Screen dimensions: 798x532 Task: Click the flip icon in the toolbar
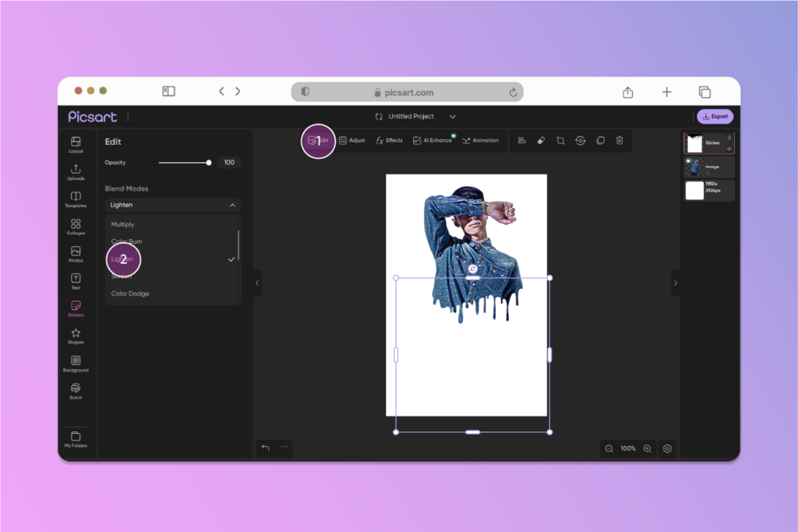click(x=522, y=140)
